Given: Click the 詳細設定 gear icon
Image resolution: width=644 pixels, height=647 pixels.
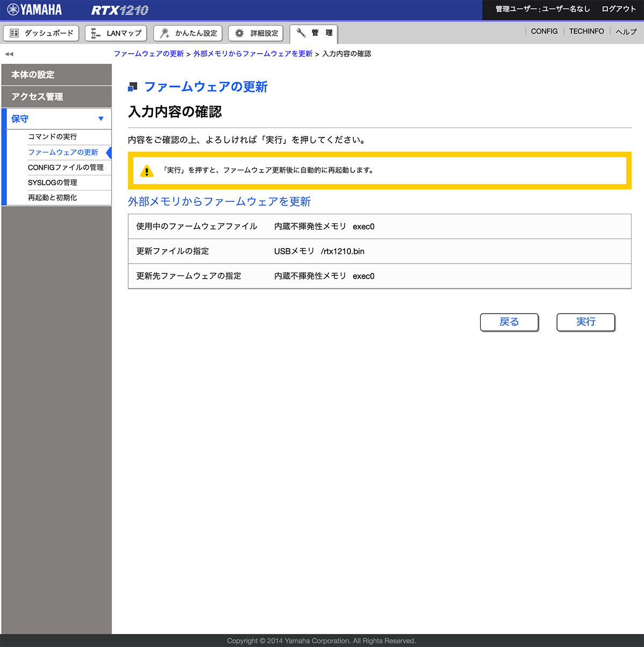Looking at the screenshot, I should pos(239,33).
